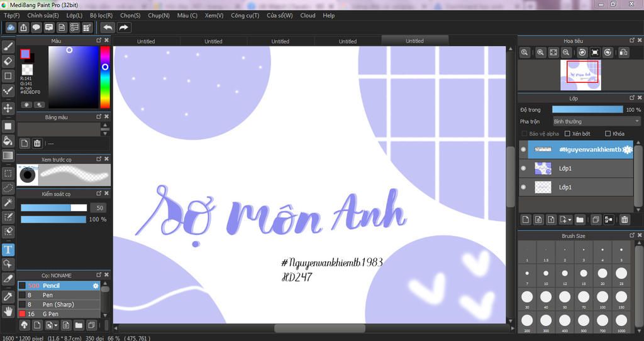The width and height of the screenshot is (644, 341).
Task: Open the Bộ lọc(R) menu
Action: pos(101,15)
